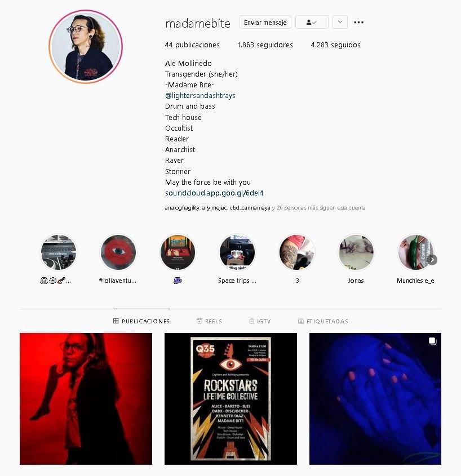Open the three-dots options menu

click(x=358, y=22)
